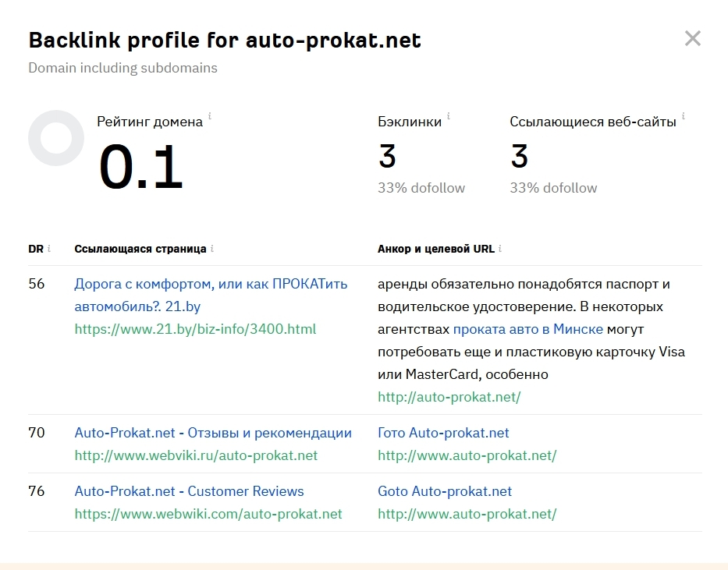Click info icon beside Ссылающиеся веб-сайты
Viewport: 728px width, 570px height.
684,116
